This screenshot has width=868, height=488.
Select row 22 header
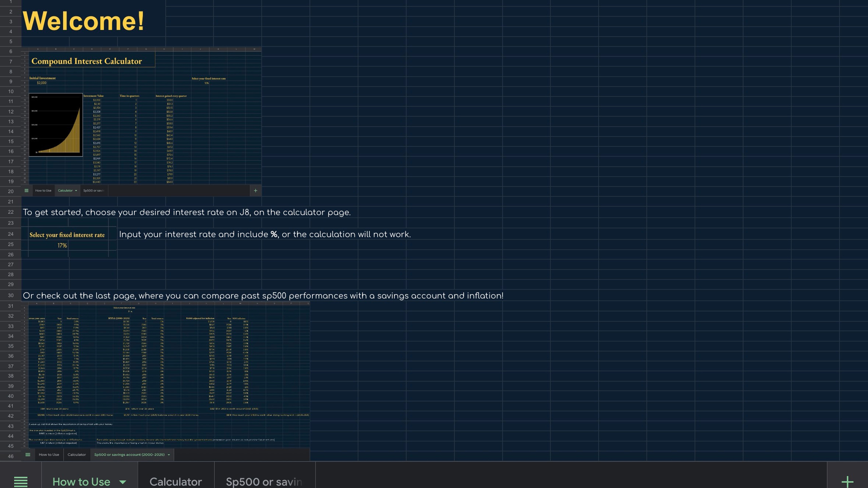click(11, 212)
